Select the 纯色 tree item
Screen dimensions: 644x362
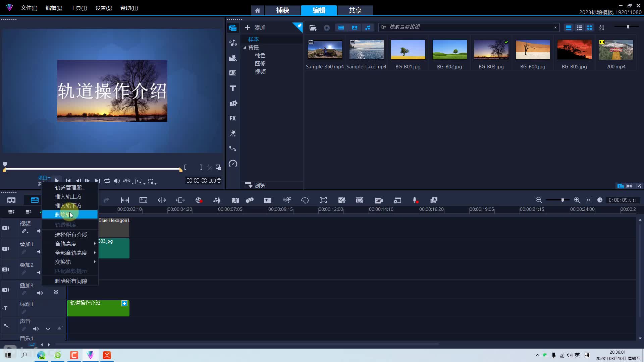260,55
